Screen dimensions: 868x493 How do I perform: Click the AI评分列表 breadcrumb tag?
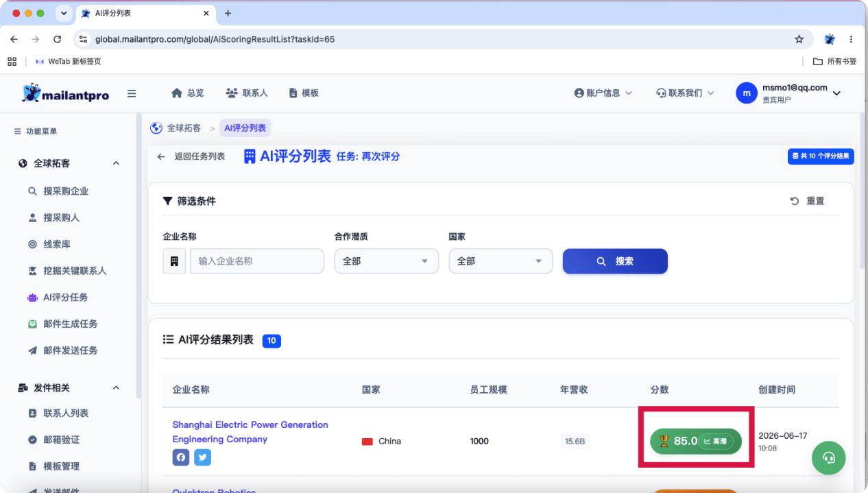coord(246,128)
